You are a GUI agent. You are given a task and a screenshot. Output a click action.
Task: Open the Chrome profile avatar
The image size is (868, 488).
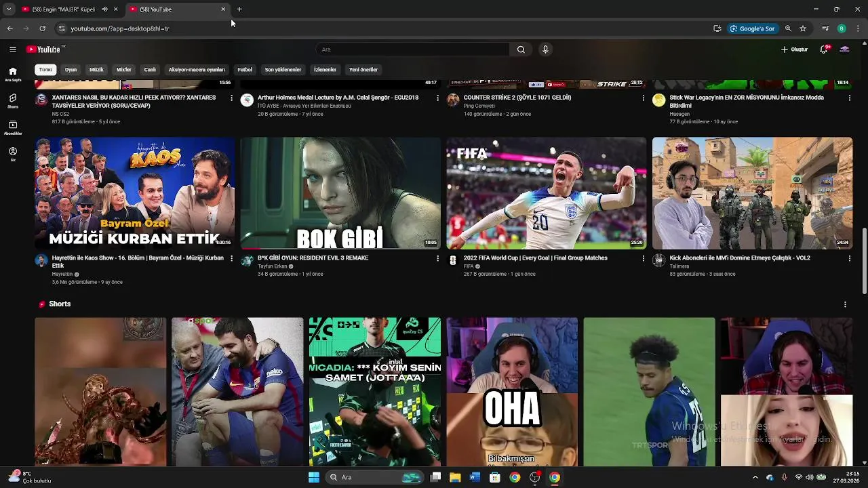pos(842,28)
